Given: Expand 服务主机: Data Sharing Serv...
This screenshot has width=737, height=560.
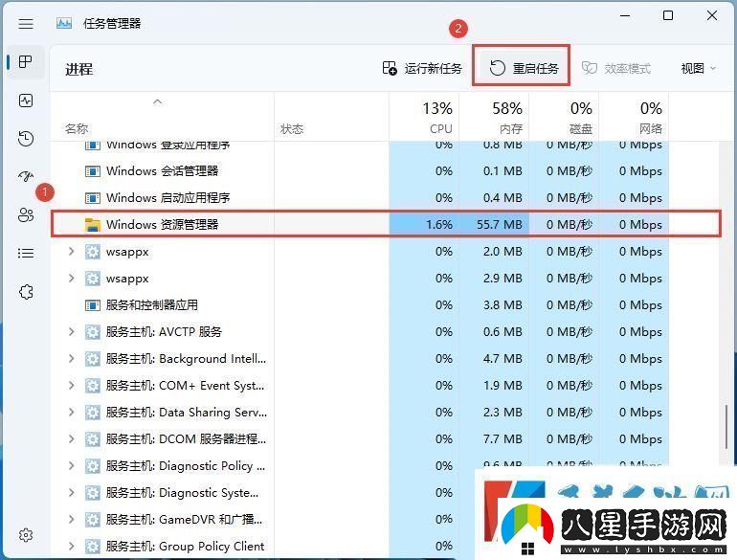Looking at the screenshot, I should tap(71, 413).
